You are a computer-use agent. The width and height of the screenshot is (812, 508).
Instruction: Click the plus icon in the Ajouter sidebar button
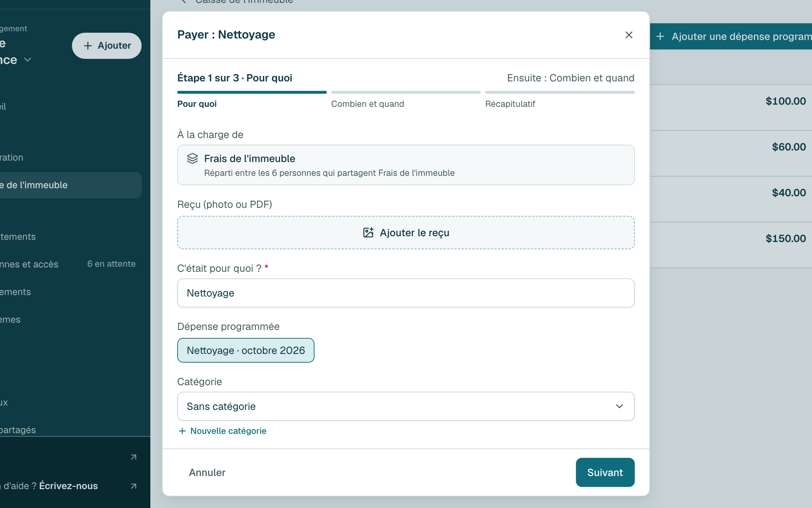tap(88, 46)
